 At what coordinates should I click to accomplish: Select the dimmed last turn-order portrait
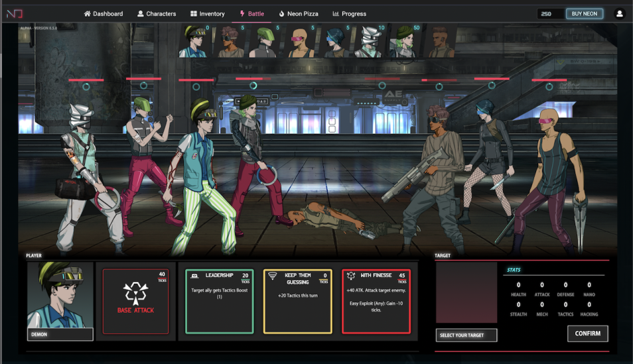pos(441,40)
